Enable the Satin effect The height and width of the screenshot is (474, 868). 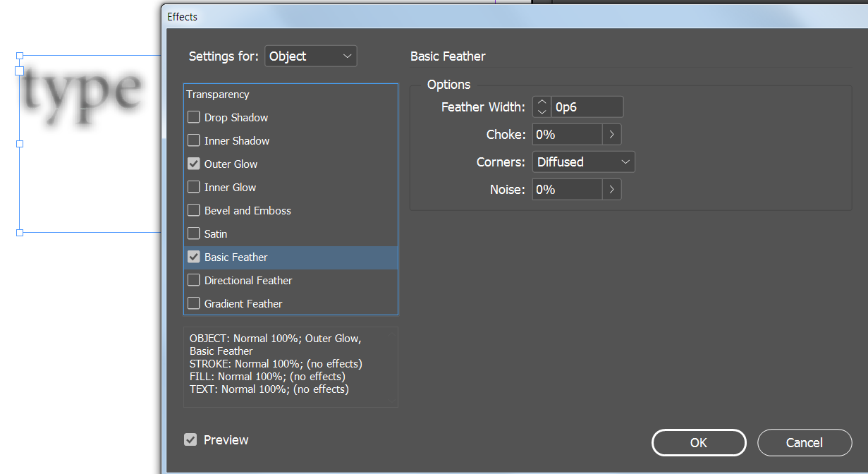point(194,233)
